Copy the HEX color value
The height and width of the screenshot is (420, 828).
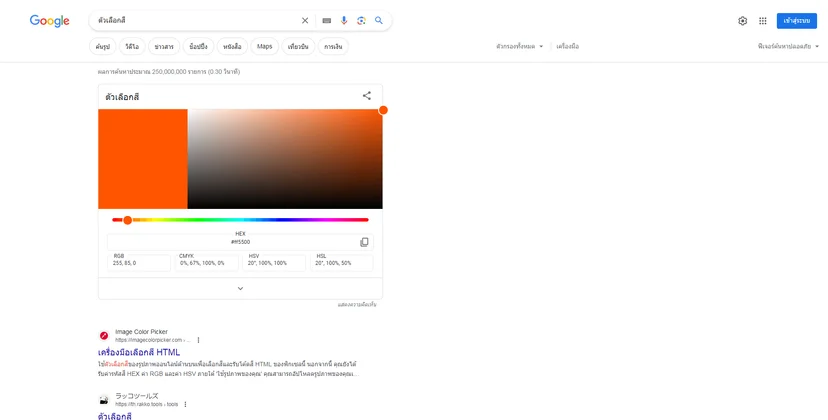[x=364, y=242]
